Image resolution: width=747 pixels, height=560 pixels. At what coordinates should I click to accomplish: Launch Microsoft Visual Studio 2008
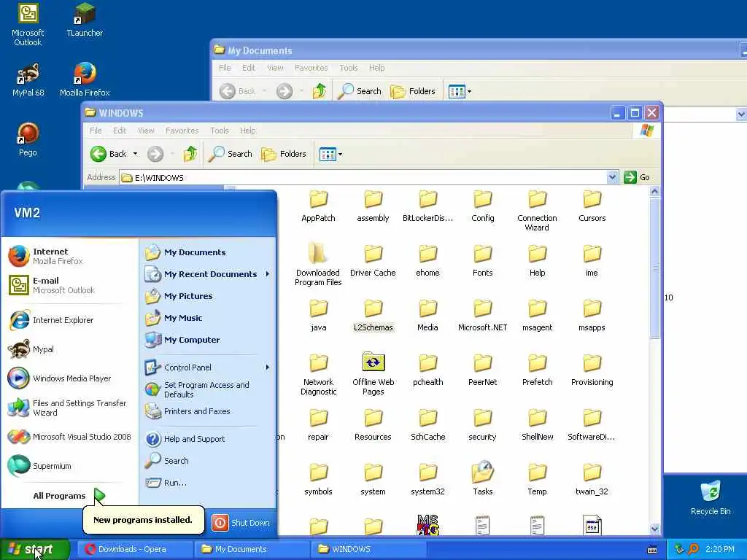[71, 437]
